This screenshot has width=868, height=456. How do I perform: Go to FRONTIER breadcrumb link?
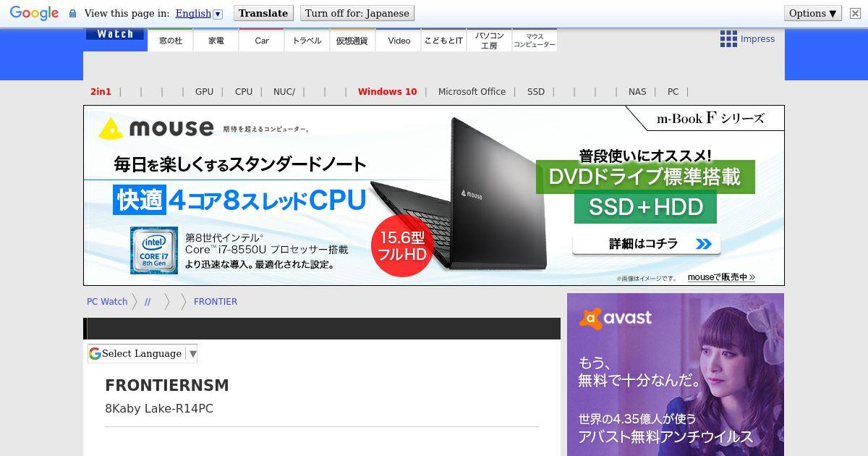[216, 302]
